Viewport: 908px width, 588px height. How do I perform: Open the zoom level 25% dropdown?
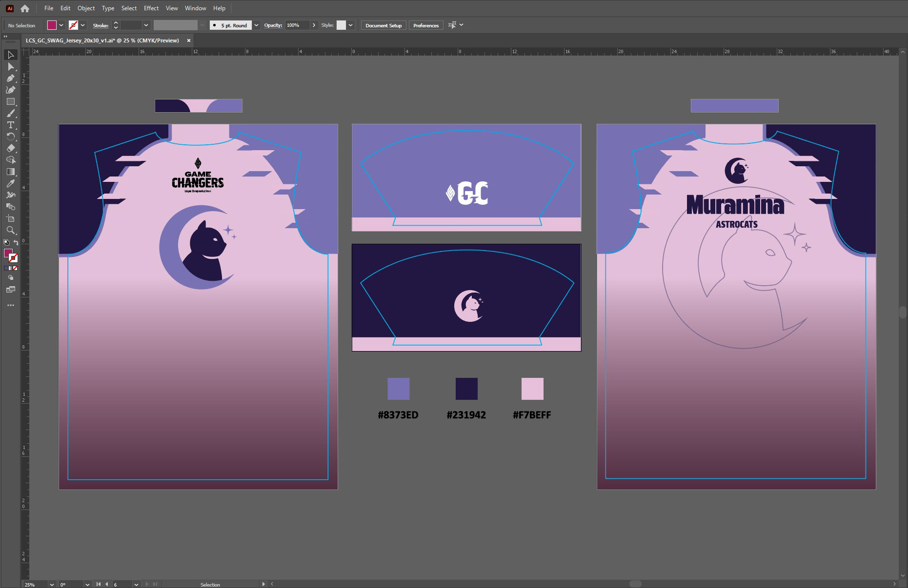[52, 584]
